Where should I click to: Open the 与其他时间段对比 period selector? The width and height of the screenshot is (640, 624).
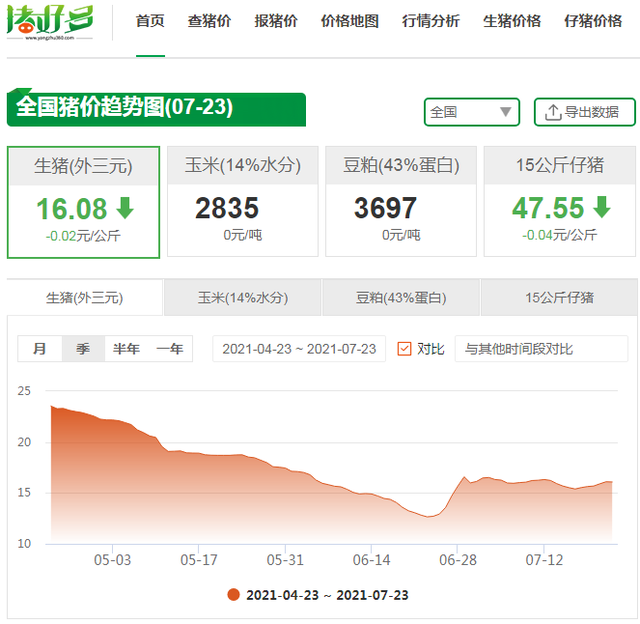coord(541,349)
